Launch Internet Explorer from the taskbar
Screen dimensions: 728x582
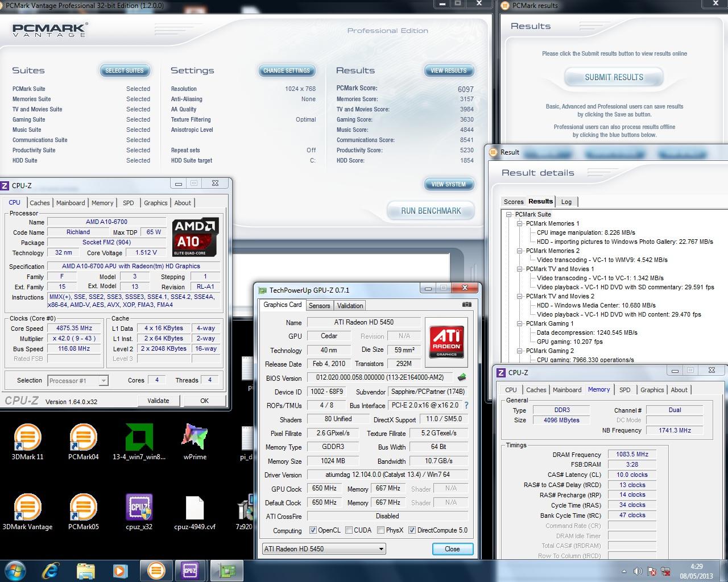(x=52, y=570)
